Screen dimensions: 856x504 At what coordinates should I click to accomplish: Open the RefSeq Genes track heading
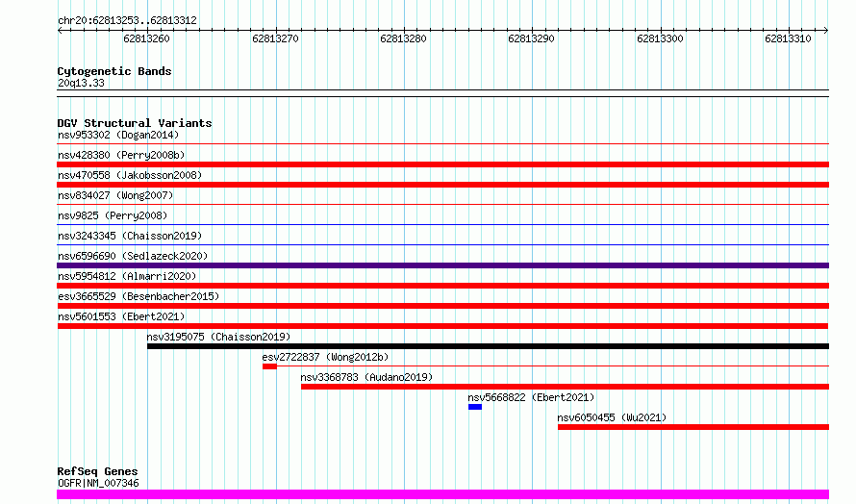(97, 471)
